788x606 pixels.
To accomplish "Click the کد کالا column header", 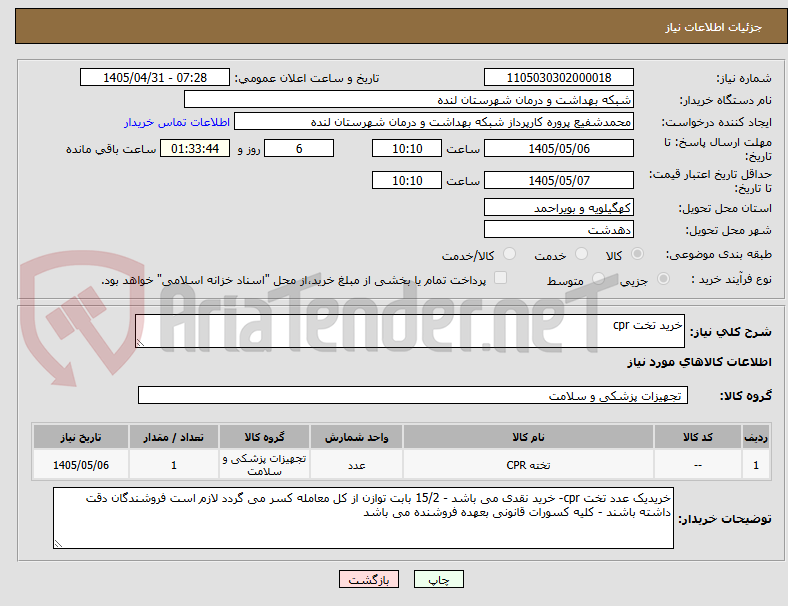I will (698, 437).
